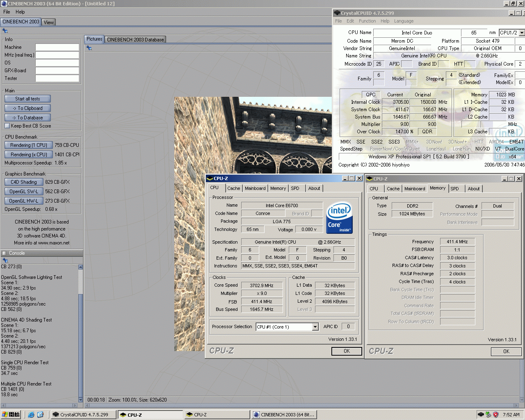Click the CrystalCPUID title bar chip icon
Image resolution: width=525 pixels, height=420 pixels.
[337, 13]
